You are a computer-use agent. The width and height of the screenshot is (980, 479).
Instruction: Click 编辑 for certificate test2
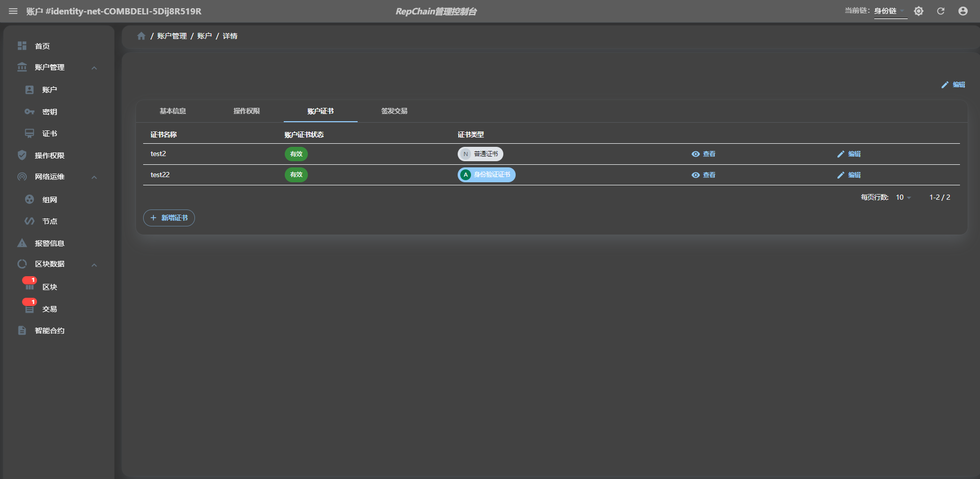tap(849, 154)
